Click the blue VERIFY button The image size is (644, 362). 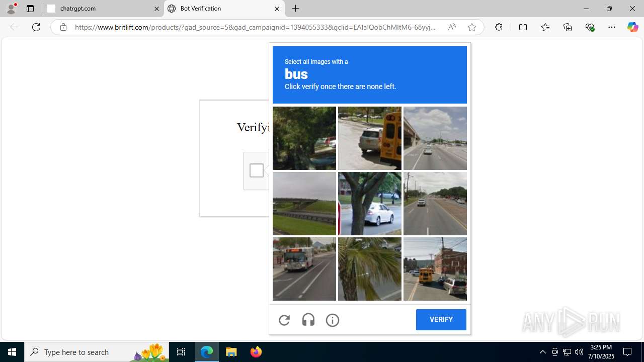click(x=441, y=320)
